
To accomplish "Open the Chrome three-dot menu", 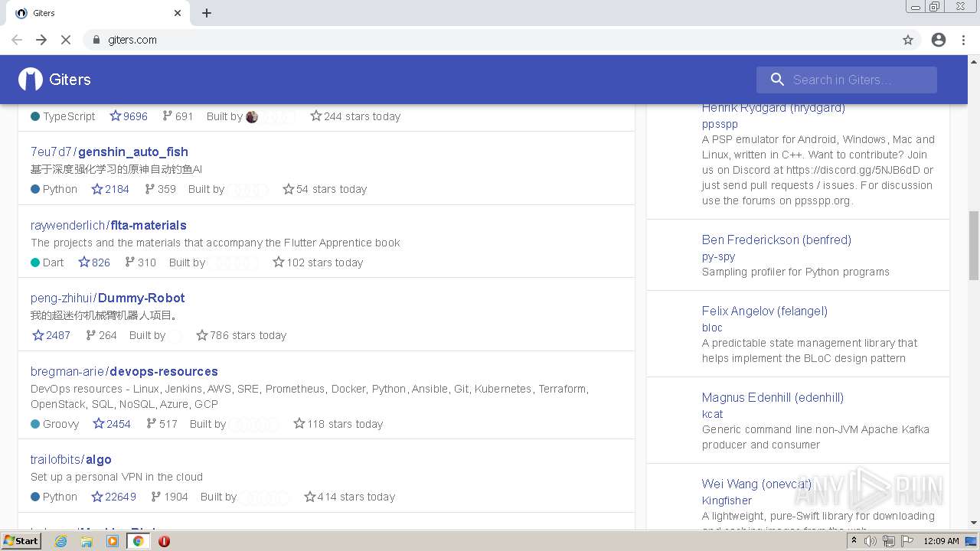I will (x=963, y=40).
